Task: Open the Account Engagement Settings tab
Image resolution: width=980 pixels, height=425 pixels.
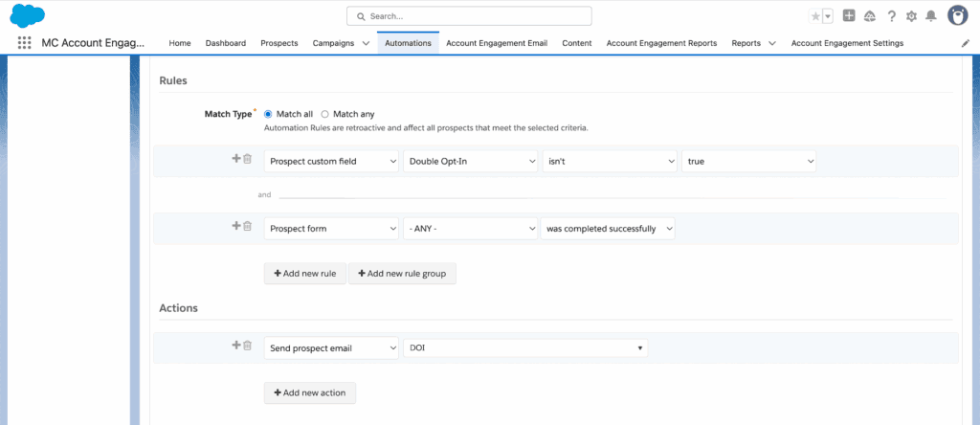Action: pos(847,43)
